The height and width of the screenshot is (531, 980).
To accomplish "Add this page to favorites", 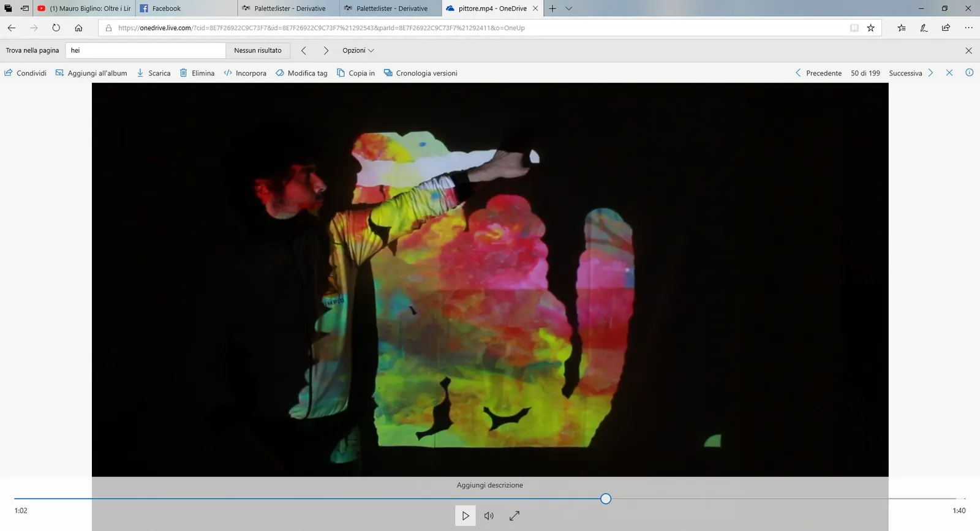I will (870, 28).
